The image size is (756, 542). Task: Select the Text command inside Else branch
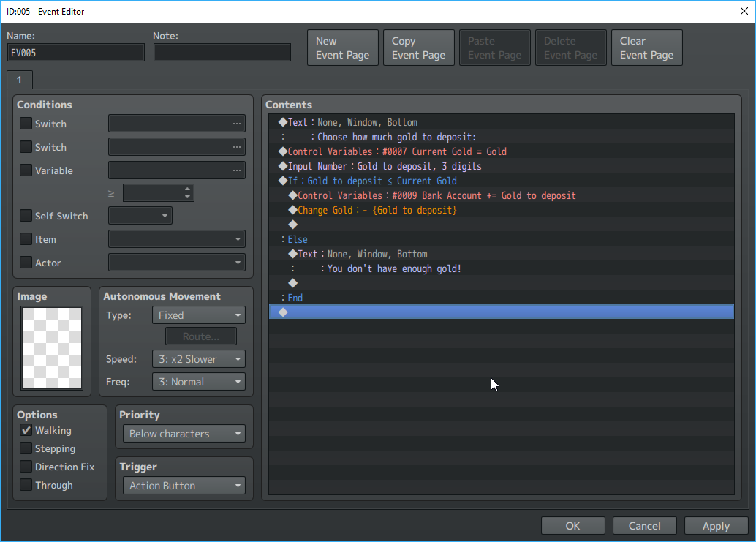click(x=502, y=254)
